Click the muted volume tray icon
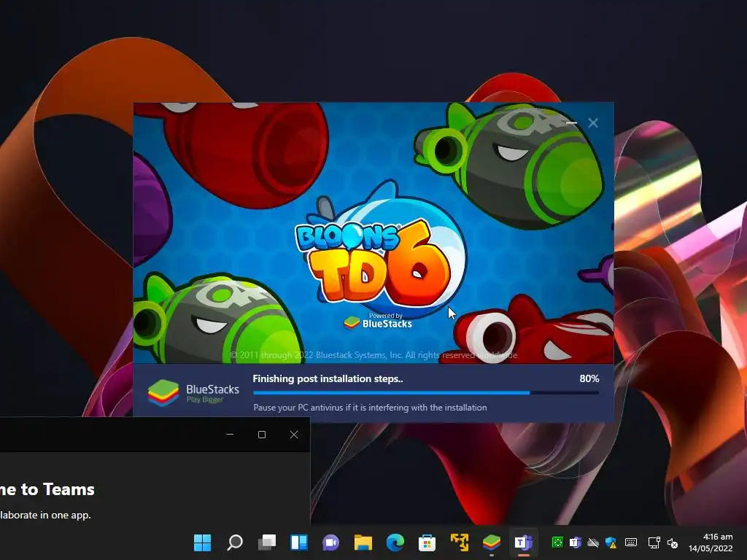The image size is (747, 560). point(673,542)
